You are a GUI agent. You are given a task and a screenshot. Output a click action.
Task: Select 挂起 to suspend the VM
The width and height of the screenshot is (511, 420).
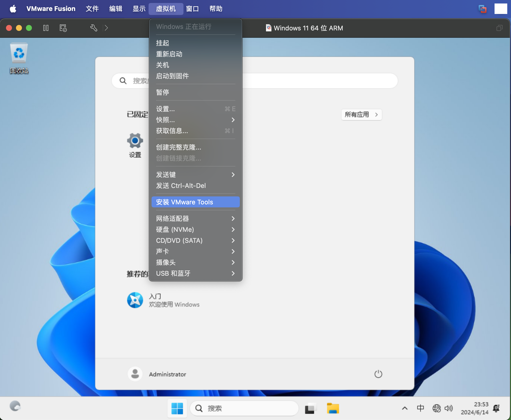click(195, 43)
